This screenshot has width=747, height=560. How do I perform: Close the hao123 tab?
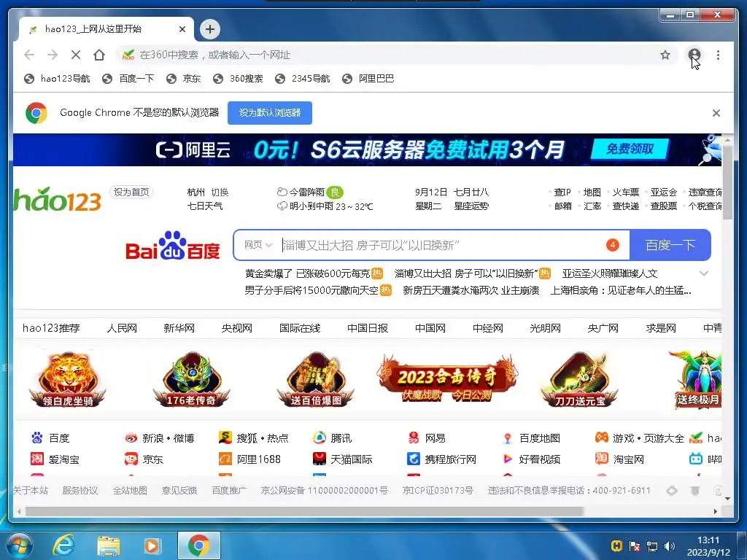point(182,29)
